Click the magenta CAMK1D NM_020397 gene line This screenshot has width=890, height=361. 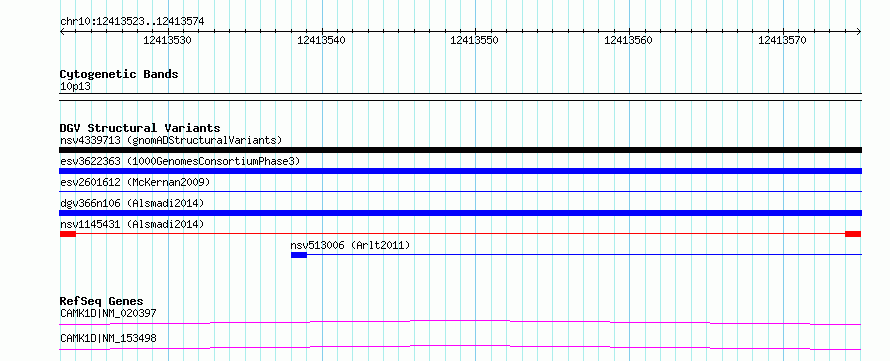point(460,322)
